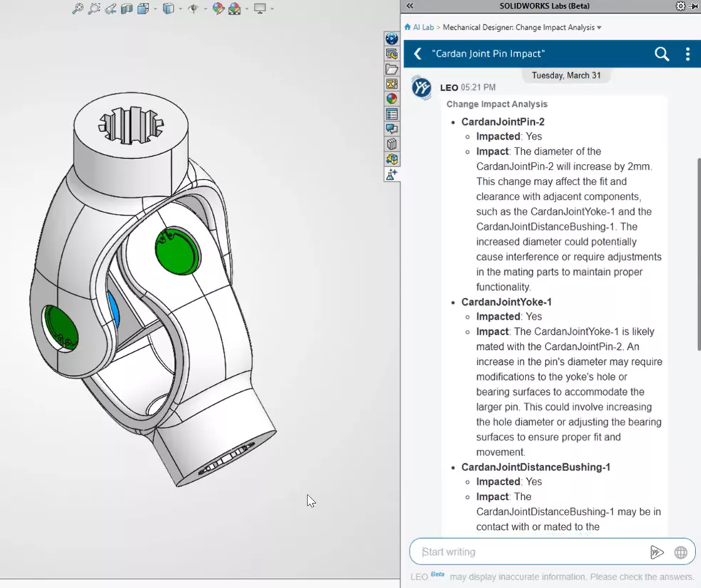This screenshot has width=701, height=588.
Task: Click the "Change Impact Analysis" title text
Action: pos(497,104)
